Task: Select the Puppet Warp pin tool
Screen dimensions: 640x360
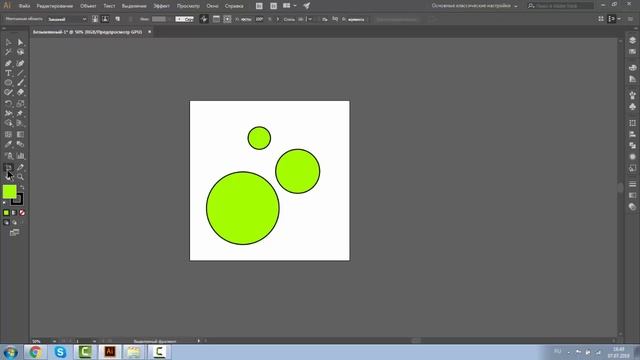Action: 20,113
